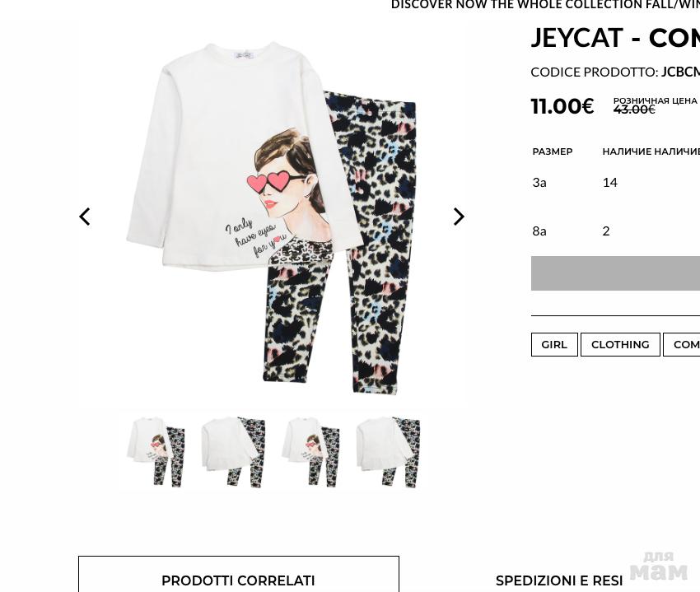The width and height of the screenshot is (700, 592).
Task: Click the gray add-to-cart bar
Action: 615,273
